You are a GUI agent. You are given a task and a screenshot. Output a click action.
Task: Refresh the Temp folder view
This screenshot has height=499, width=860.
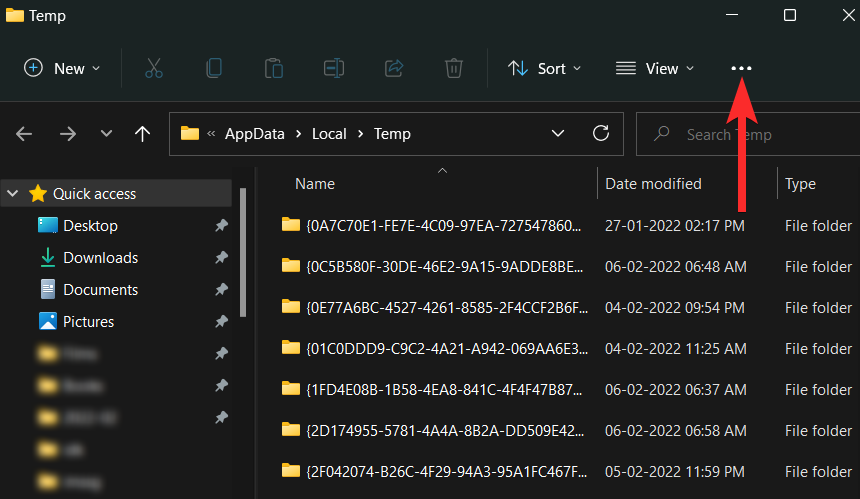[601, 133]
